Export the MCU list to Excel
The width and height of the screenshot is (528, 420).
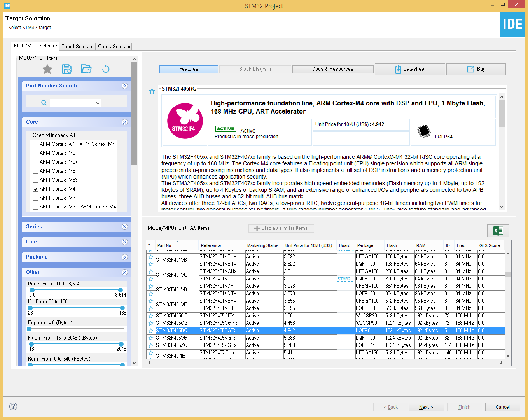[498, 231]
